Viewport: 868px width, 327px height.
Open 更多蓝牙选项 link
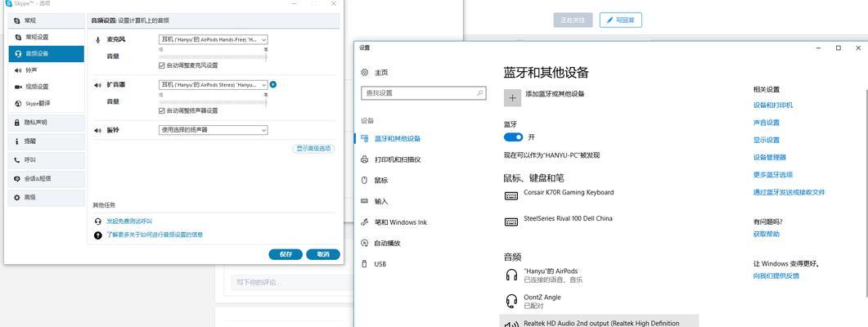coord(773,175)
